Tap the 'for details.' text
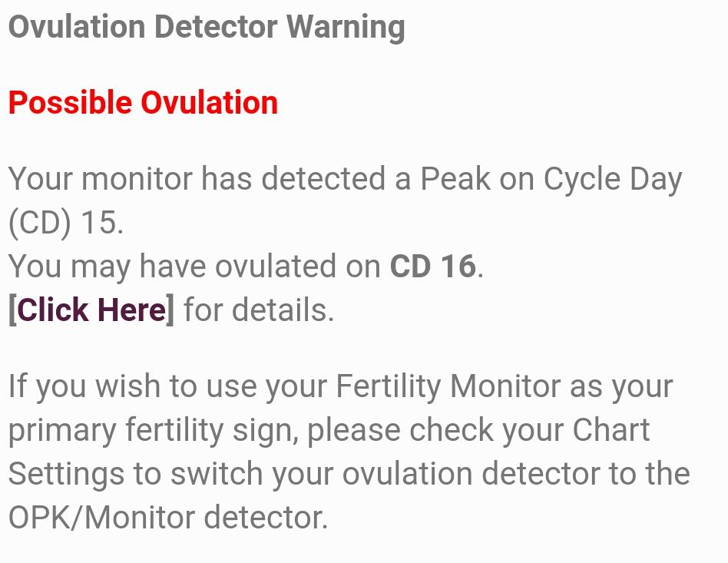Image resolution: width=728 pixels, height=563 pixels. pyautogui.click(x=259, y=310)
